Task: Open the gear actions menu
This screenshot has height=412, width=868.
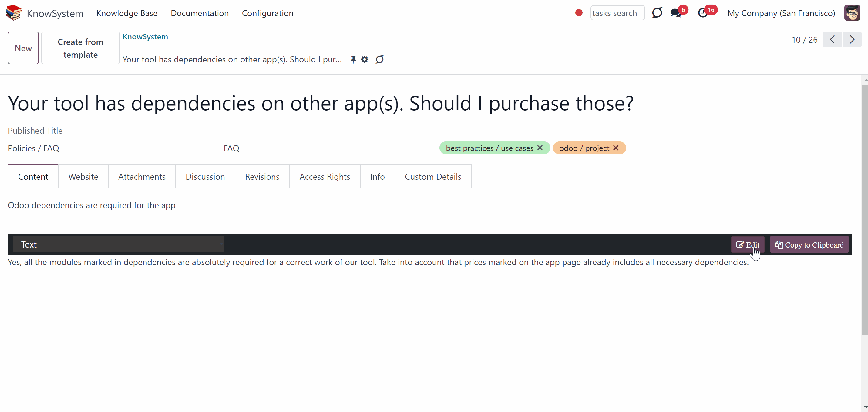Action: tap(365, 59)
